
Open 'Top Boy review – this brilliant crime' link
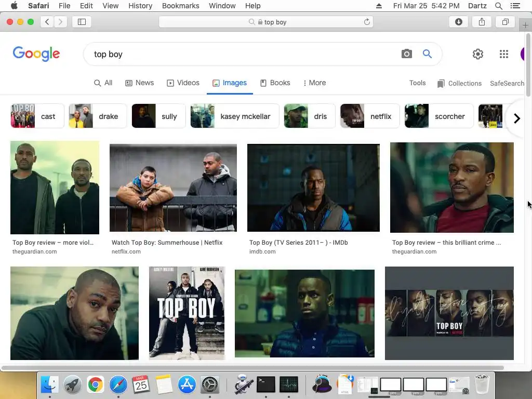tap(446, 243)
